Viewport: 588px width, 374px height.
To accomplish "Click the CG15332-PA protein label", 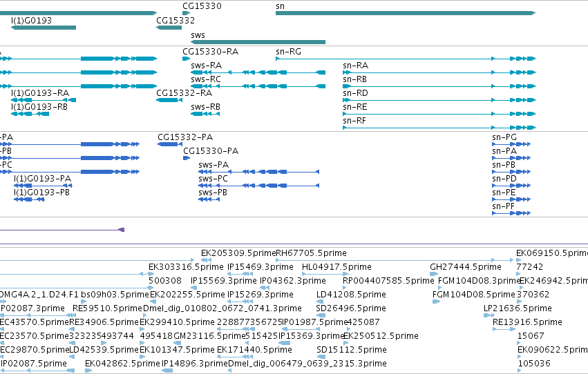I will click(185, 137).
